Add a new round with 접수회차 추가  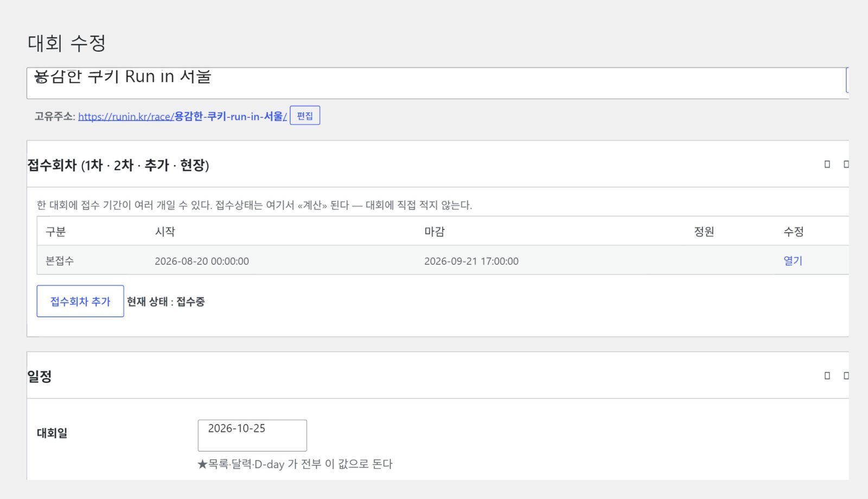point(80,301)
